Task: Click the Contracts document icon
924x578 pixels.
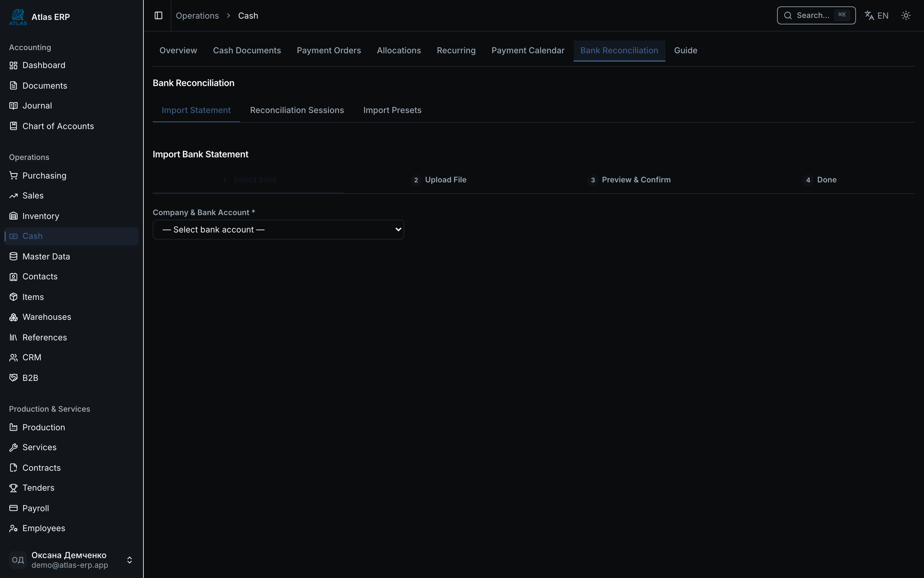Action: 13,468
